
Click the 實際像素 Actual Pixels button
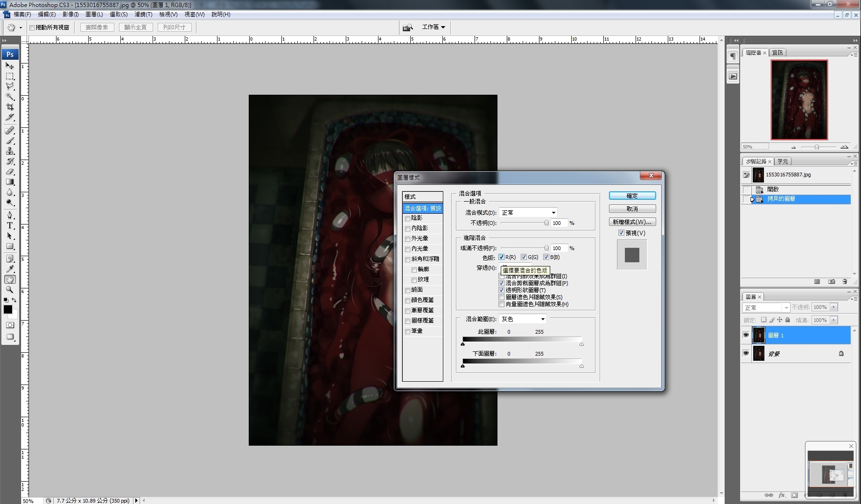click(97, 28)
